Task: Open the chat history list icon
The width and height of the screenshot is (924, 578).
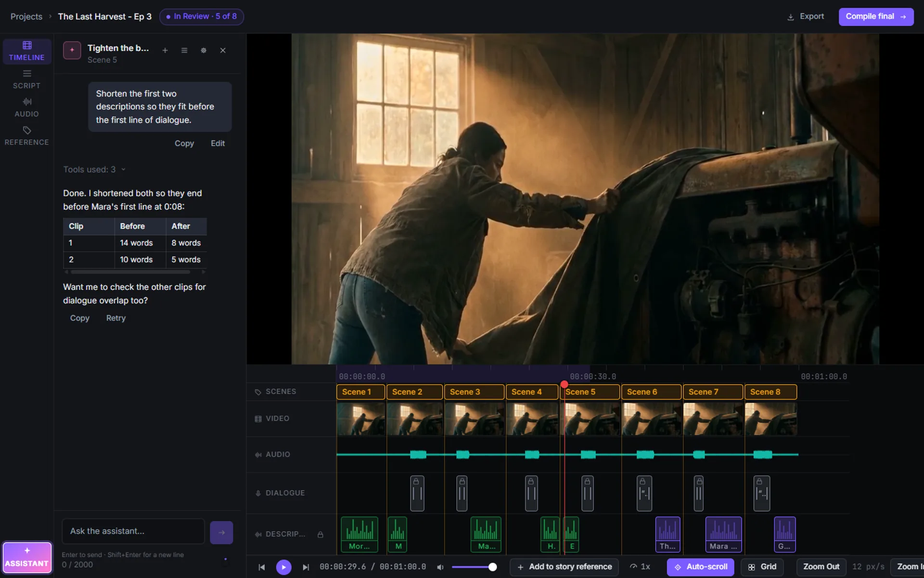Action: (x=184, y=50)
